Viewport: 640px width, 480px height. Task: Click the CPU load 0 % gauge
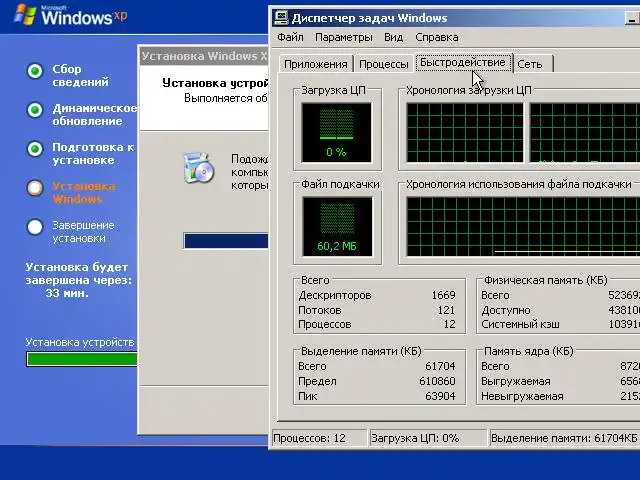336,133
